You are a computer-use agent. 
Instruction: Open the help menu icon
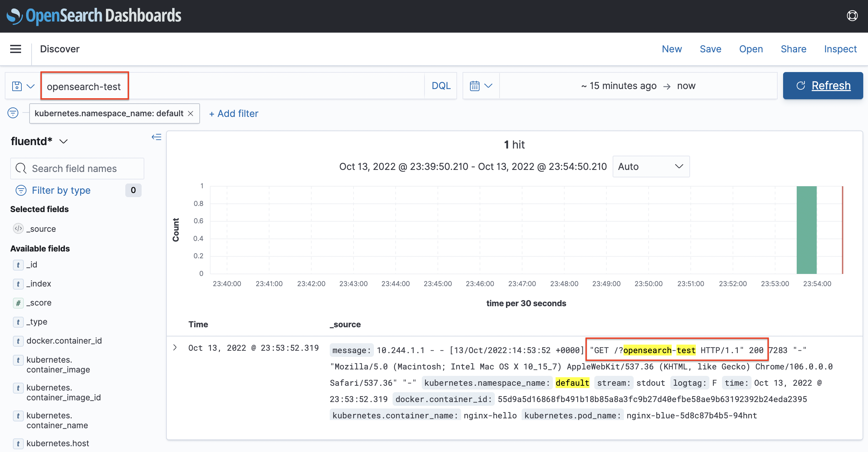click(852, 16)
